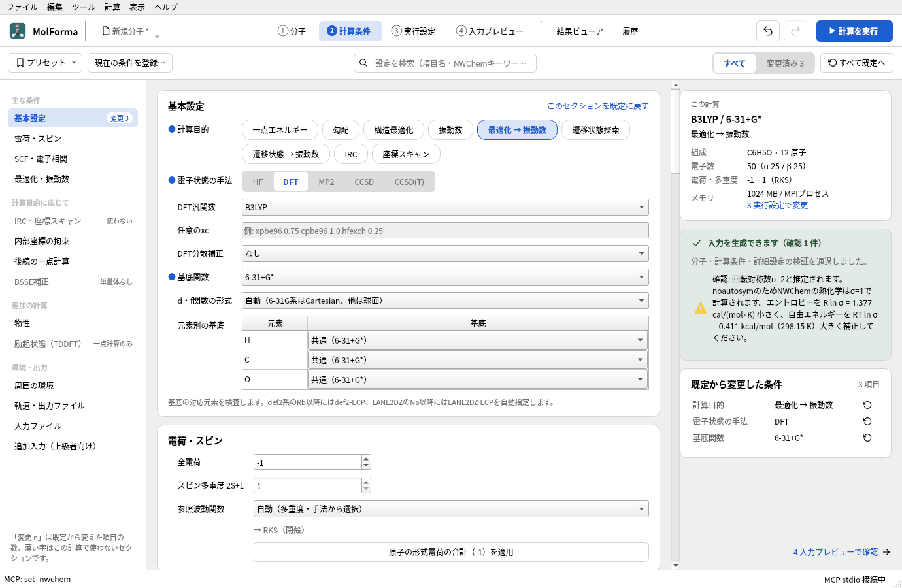
Task: Increase 全電荷 with the up stepper
Action: tap(366, 459)
